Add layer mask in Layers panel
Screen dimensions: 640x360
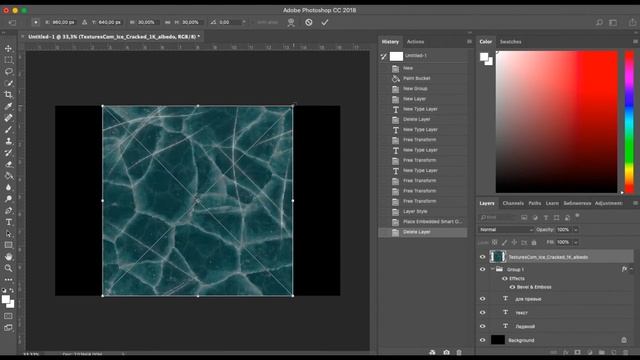[x=577, y=352]
